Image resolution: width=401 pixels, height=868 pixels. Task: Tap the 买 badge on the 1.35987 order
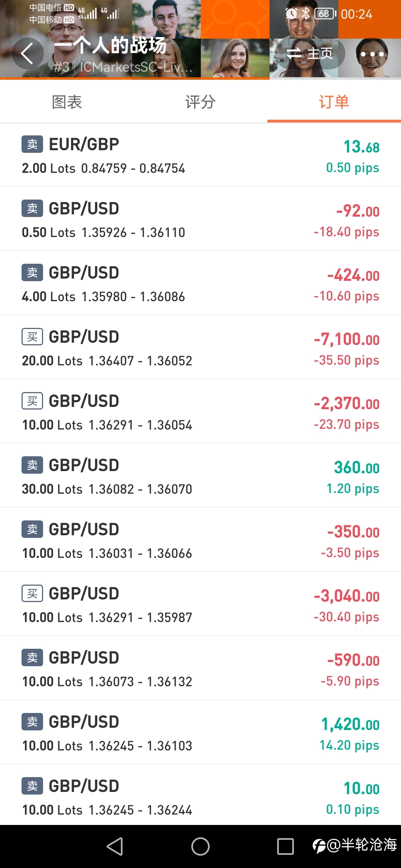[x=32, y=594]
